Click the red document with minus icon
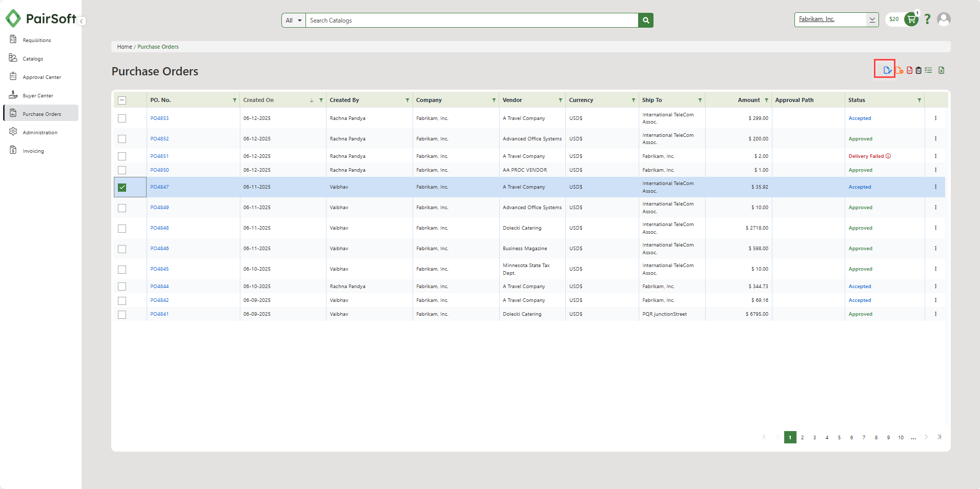 point(910,70)
